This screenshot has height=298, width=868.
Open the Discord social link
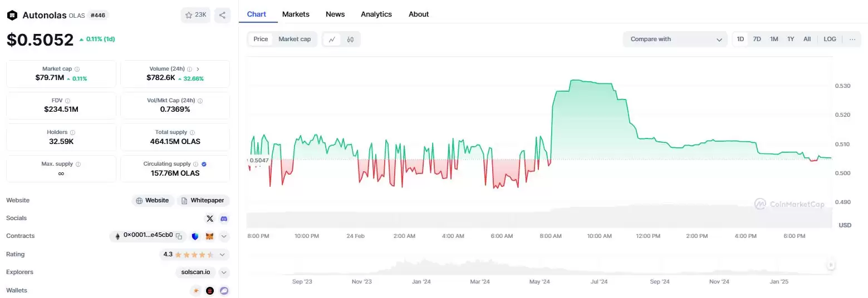tap(224, 218)
